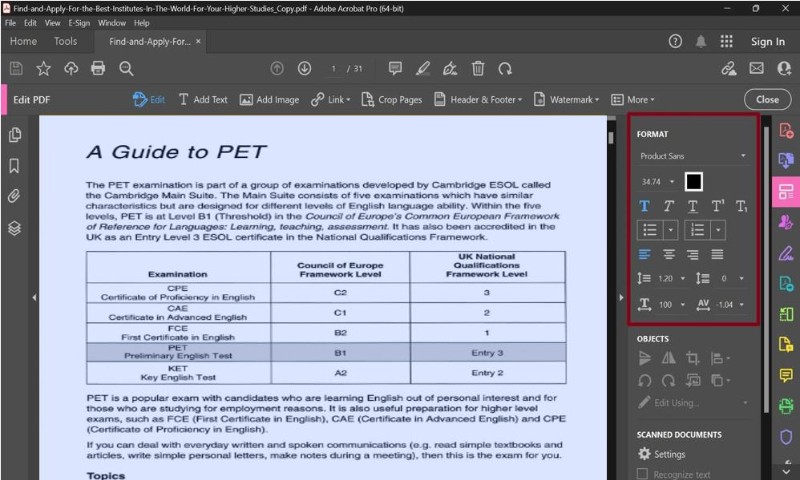Open notifications bell
800x480 pixels.
click(701, 41)
